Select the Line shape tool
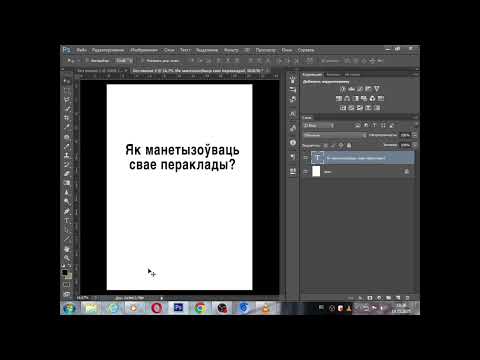The image size is (480, 360). 67,239
